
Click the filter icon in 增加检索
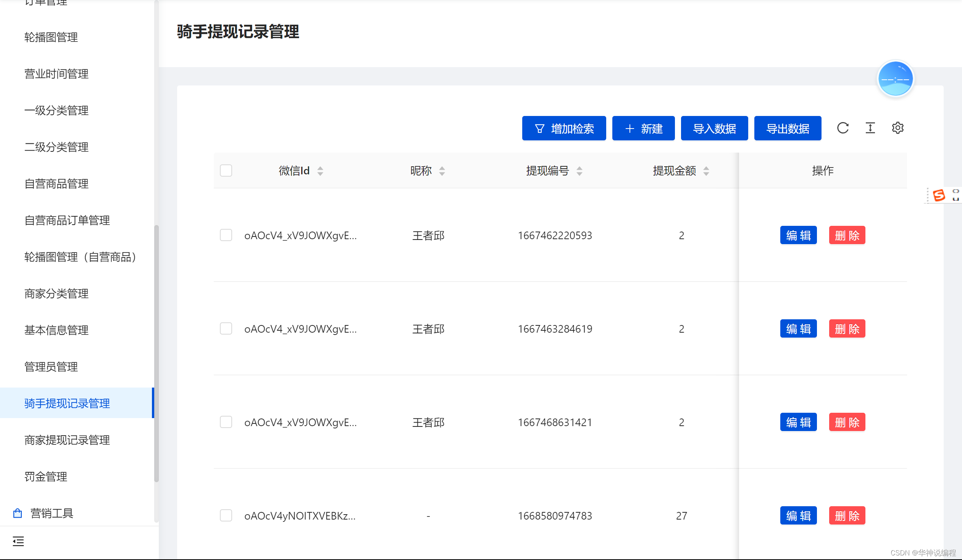(539, 129)
